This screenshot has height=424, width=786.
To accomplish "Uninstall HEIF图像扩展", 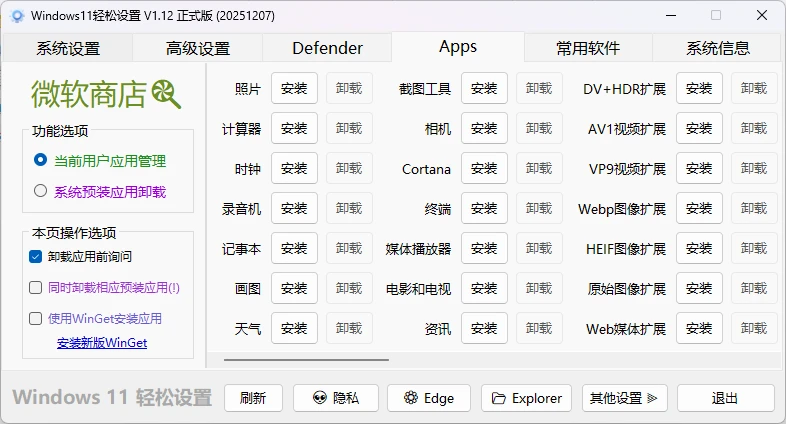I will (754, 248).
